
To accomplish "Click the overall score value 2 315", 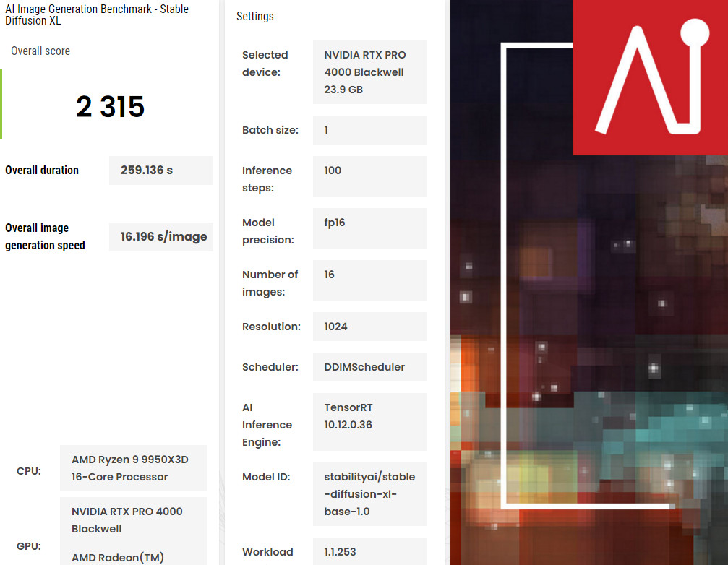I will click(110, 107).
